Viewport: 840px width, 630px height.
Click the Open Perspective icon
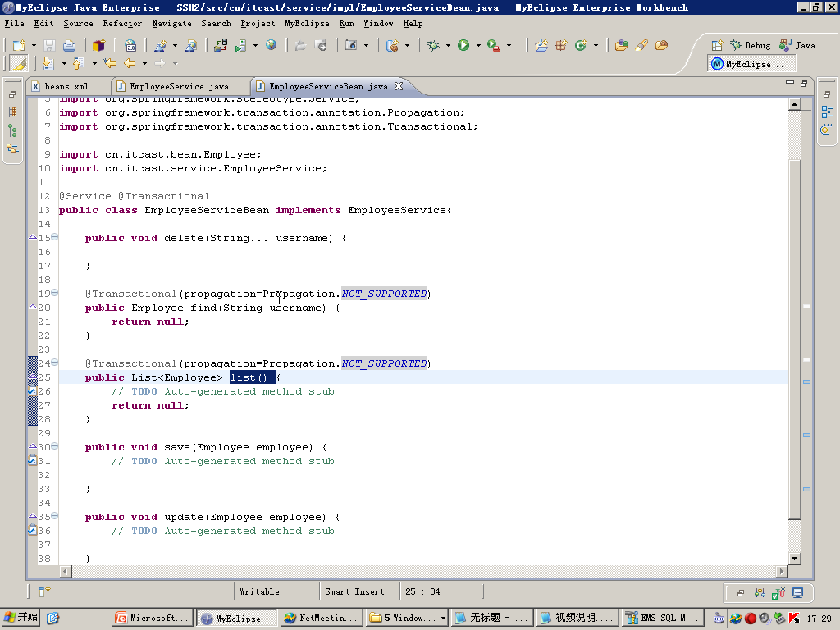(x=717, y=46)
